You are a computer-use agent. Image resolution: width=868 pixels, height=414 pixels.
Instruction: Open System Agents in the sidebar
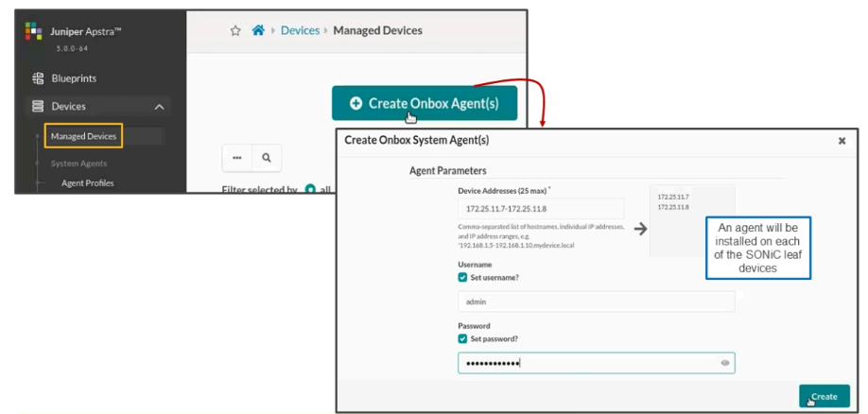78,164
